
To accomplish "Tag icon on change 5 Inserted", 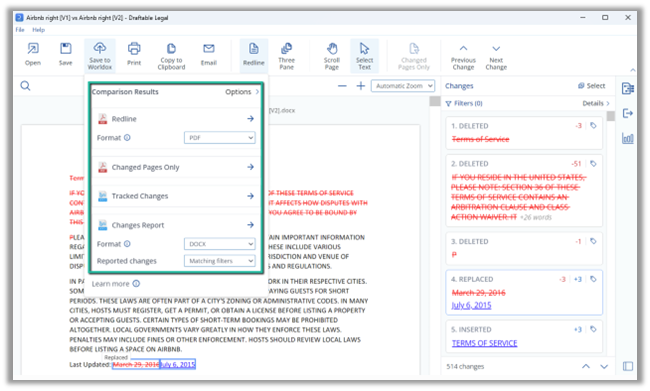I will pyautogui.click(x=593, y=329).
